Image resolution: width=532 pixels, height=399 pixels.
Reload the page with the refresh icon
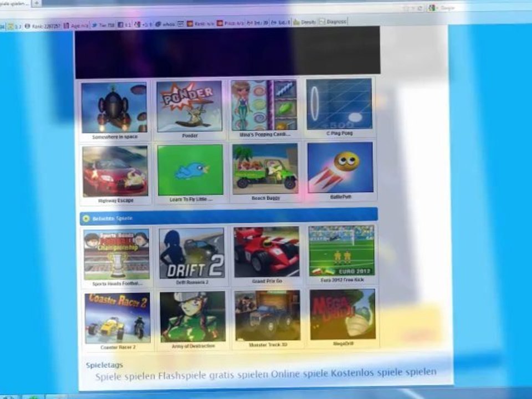pos(420,8)
